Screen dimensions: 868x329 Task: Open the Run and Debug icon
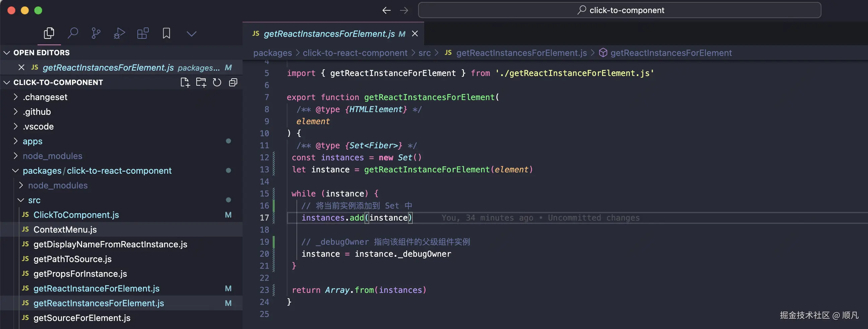119,33
